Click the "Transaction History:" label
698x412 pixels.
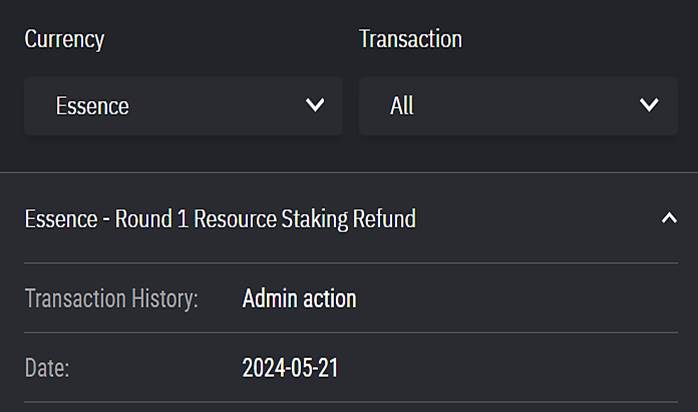pos(111,298)
